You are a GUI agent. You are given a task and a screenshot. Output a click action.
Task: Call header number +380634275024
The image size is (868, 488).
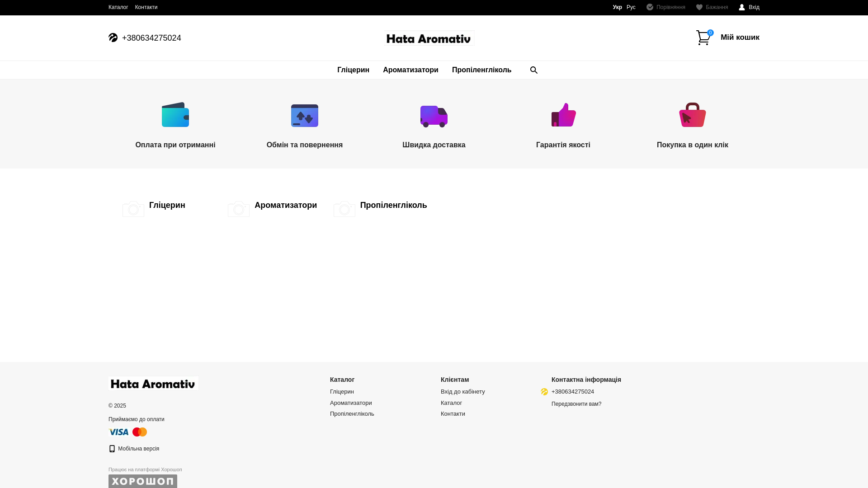point(151,38)
